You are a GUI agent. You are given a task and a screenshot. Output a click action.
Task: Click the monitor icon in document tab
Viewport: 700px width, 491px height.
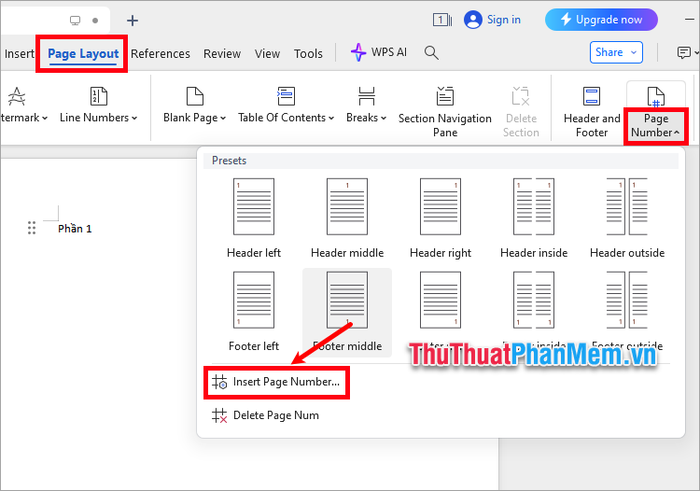click(x=75, y=21)
